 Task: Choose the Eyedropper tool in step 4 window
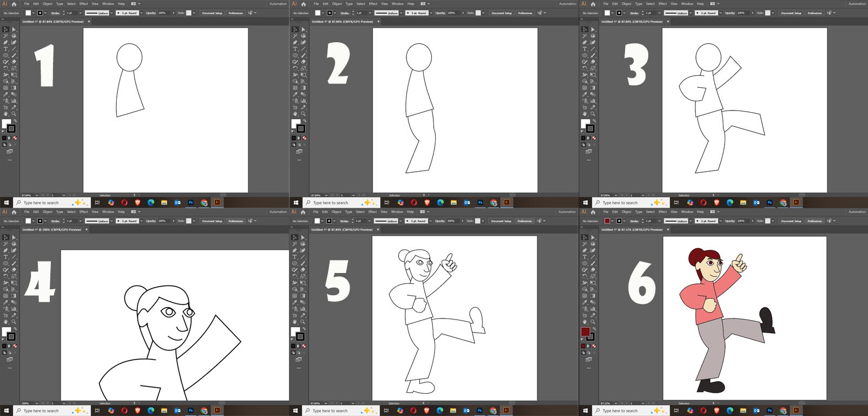(x=6, y=302)
